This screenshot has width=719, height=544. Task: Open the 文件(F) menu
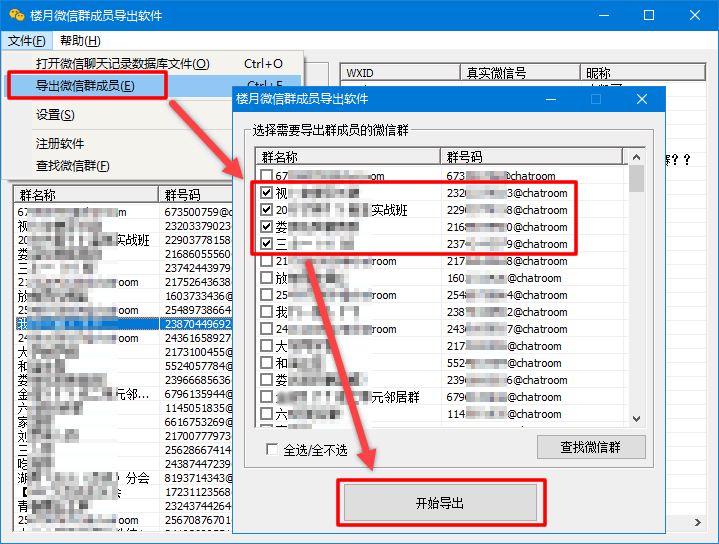pos(27,41)
